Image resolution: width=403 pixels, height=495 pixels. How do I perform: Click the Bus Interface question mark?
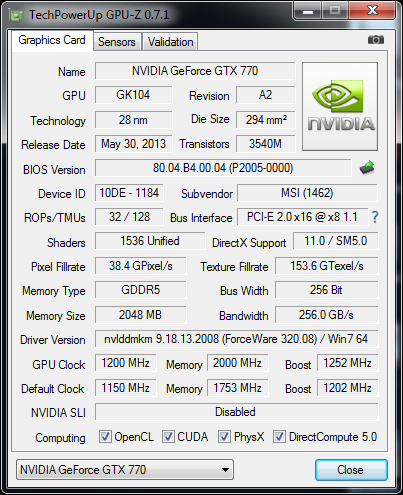coord(375,217)
